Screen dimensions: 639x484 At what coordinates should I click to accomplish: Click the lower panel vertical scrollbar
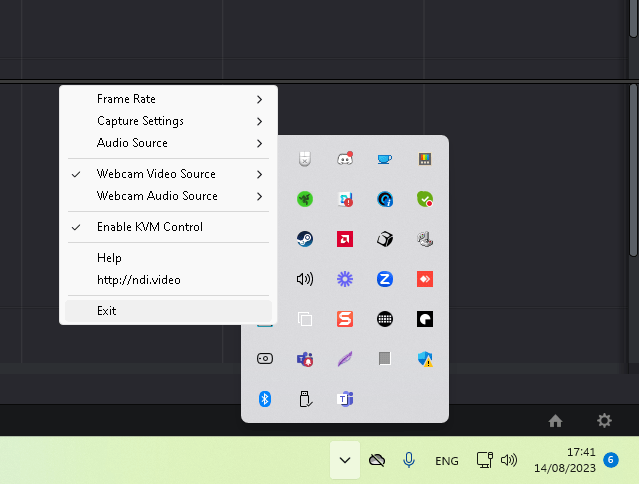tap(633, 170)
